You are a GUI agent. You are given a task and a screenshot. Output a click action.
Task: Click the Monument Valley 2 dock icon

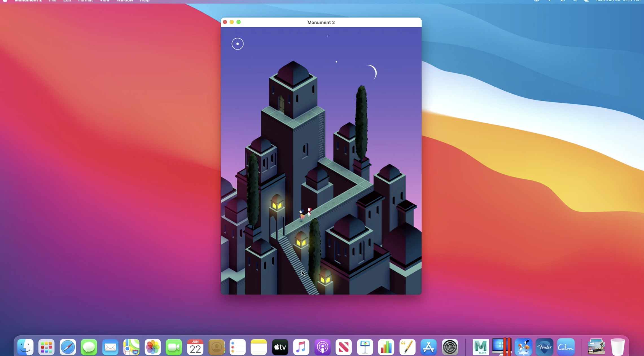(x=523, y=347)
